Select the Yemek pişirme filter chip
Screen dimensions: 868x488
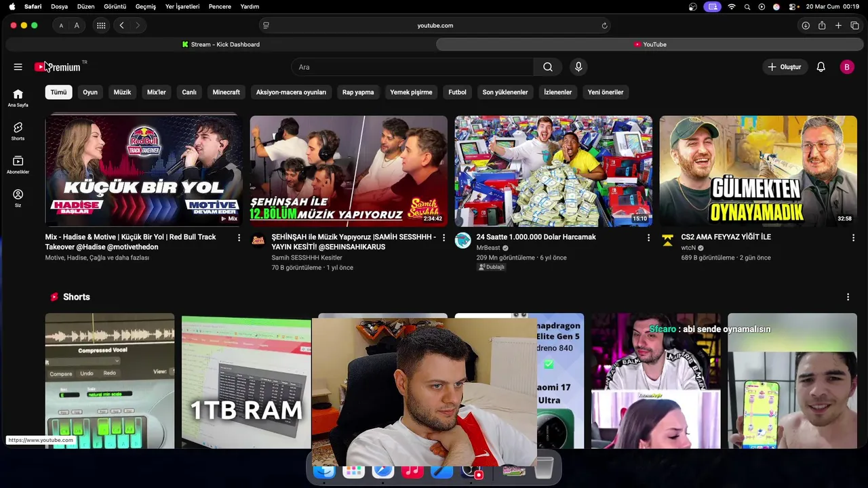[x=411, y=92]
